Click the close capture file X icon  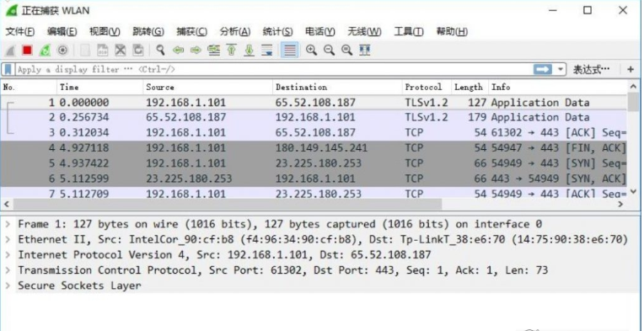[x=120, y=51]
